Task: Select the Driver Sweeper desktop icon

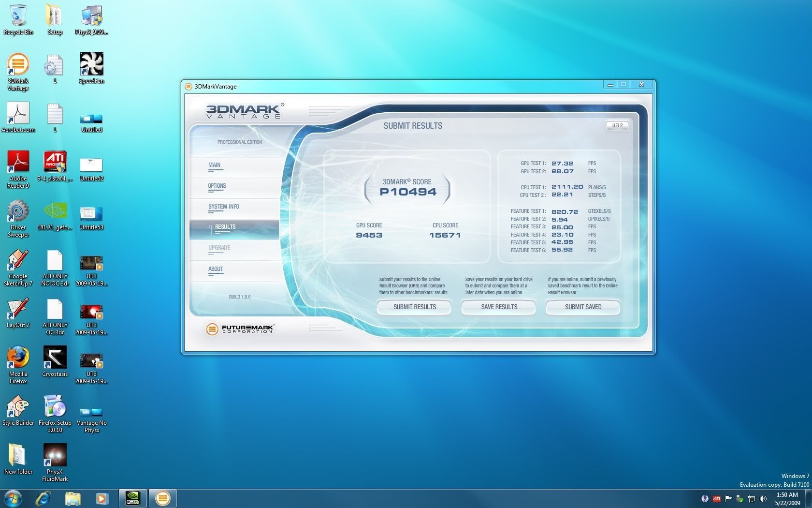Action: point(18,219)
